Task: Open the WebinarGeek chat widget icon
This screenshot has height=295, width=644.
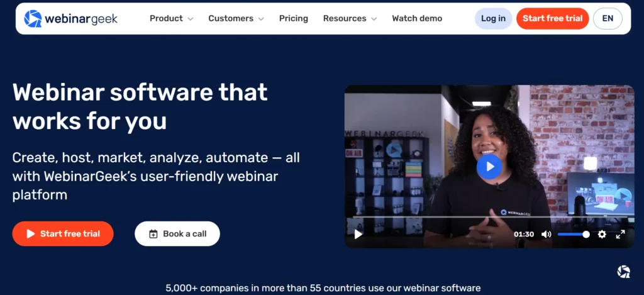Action: tap(623, 272)
